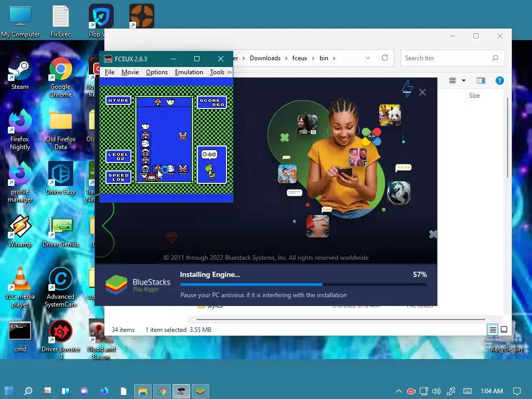The image size is (532, 399).
Task: Open Widgets from the taskbar
Action: coord(65,391)
